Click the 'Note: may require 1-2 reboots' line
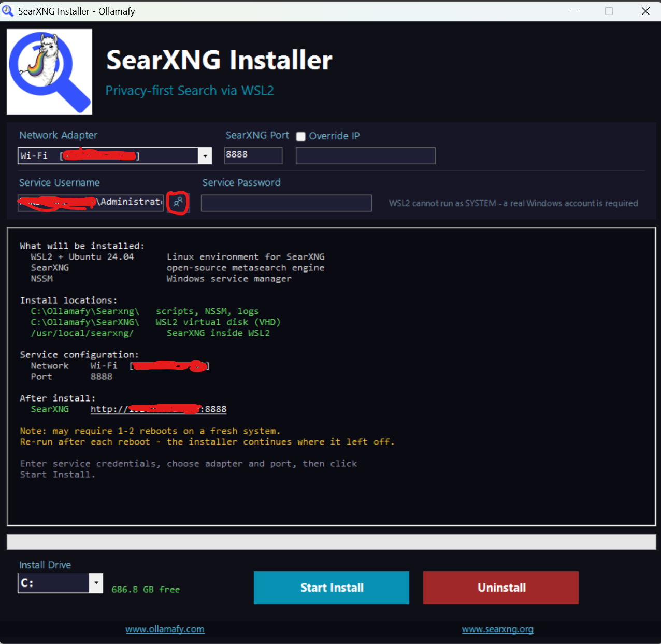This screenshot has height=644, width=661. click(150, 431)
